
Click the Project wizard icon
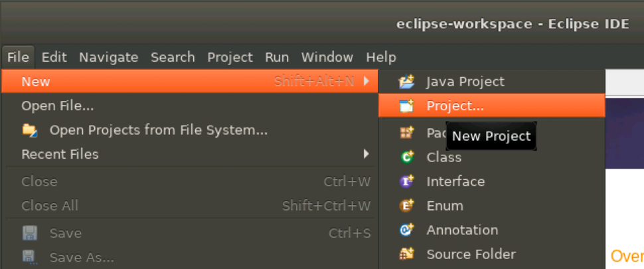pos(406,106)
